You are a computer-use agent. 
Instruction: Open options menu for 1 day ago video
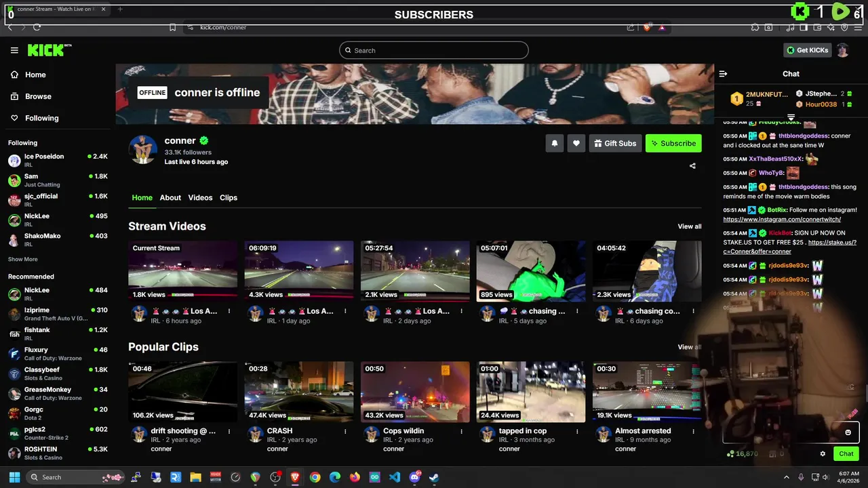[x=345, y=311]
